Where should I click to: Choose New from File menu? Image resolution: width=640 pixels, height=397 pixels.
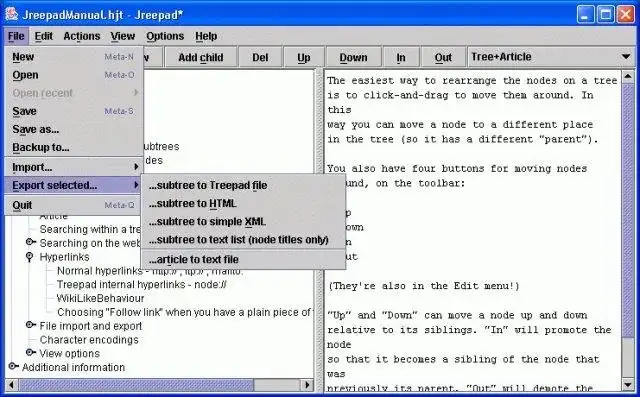click(x=73, y=57)
